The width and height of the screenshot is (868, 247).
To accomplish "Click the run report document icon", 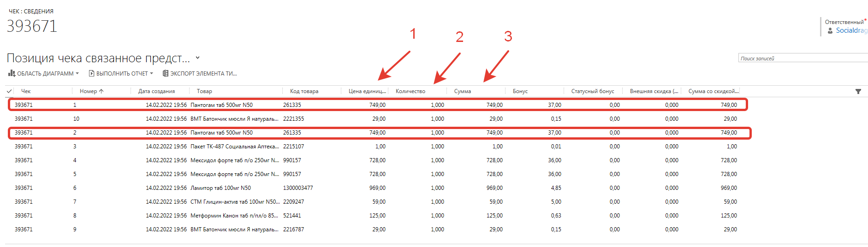I will [91, 73].
